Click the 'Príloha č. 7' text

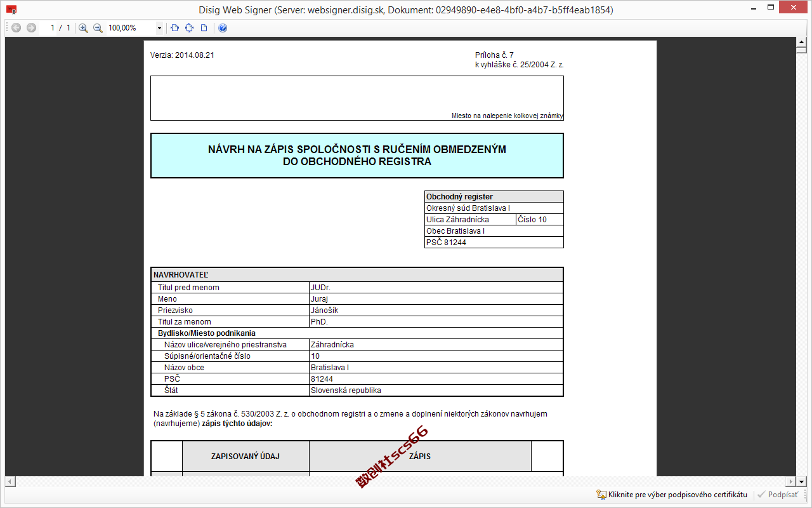(x=494, y=55)
